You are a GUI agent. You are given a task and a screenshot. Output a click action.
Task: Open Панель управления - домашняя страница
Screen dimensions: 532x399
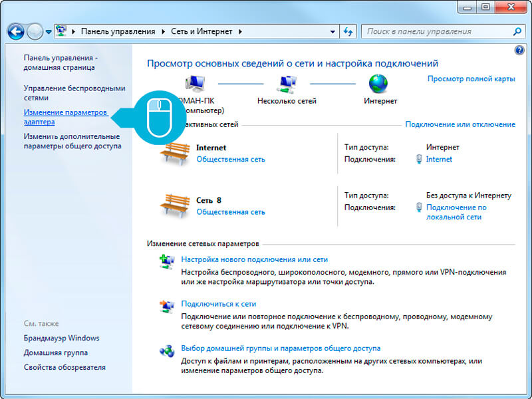pyautogui.click(x=61, y=63)
